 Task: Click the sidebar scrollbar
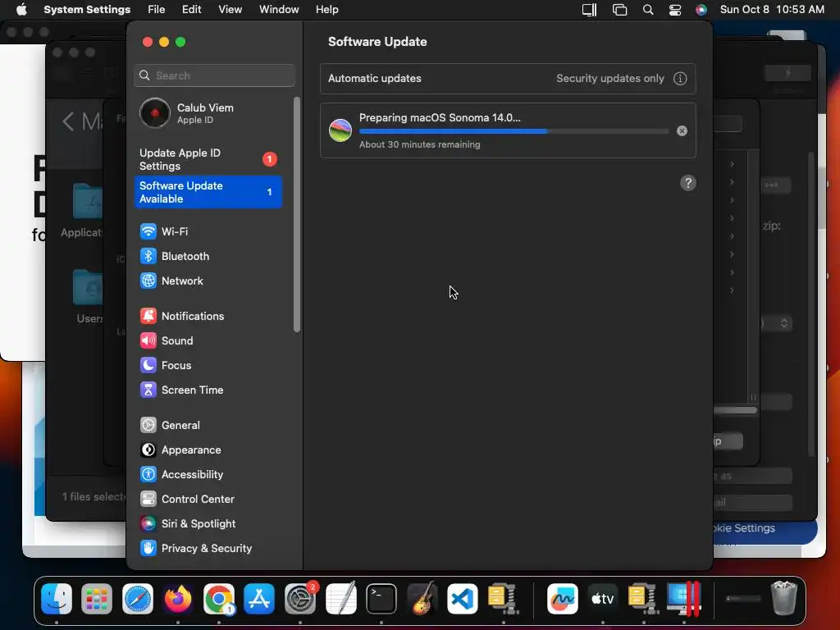[x=297, y=214]
